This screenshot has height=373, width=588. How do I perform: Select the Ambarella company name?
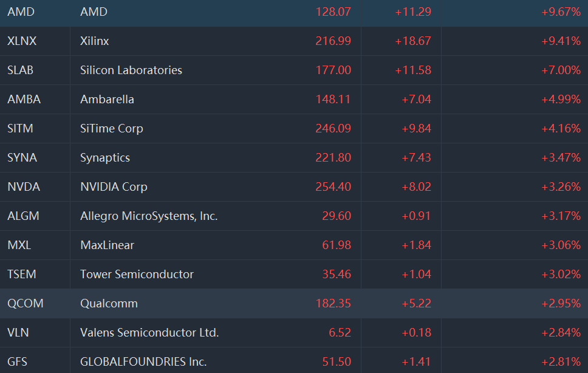point(107,99)
